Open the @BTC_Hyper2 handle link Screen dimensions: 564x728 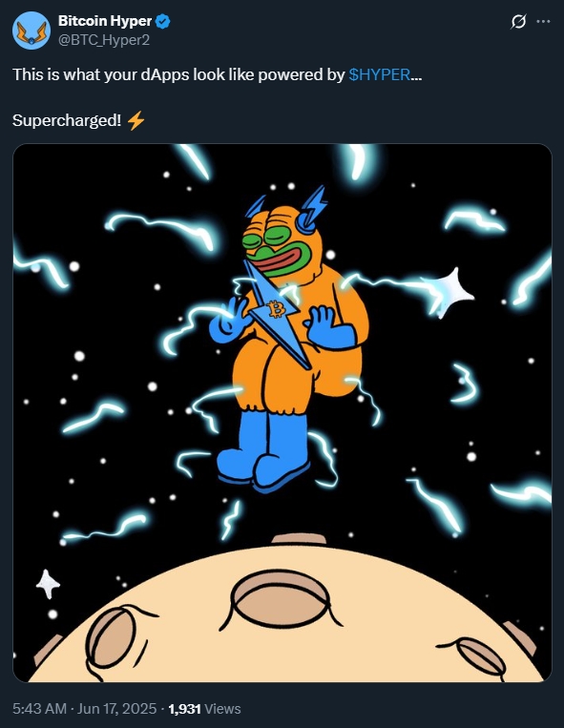pos(104,40)
